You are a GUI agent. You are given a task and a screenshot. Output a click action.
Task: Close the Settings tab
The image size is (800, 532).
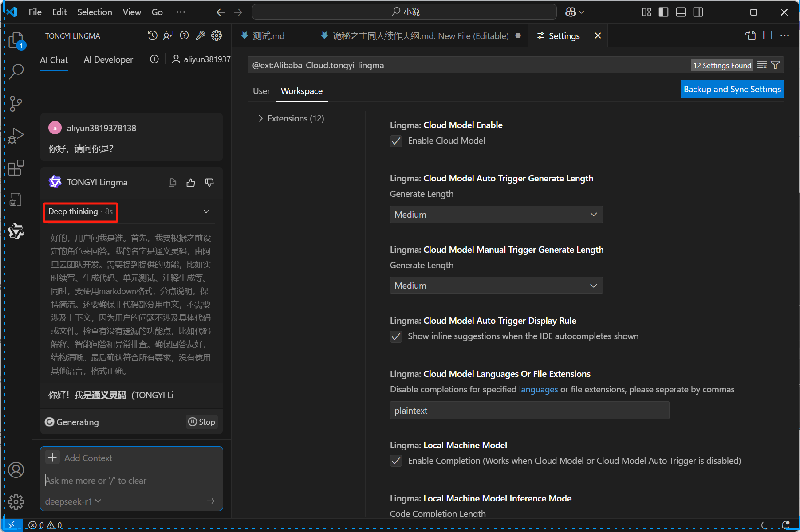tap(598, 35)
